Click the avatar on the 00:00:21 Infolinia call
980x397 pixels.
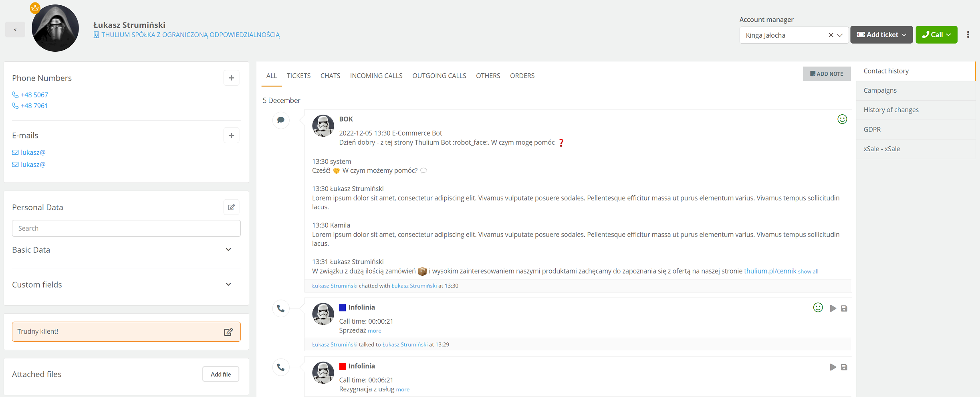pos(323,314)
